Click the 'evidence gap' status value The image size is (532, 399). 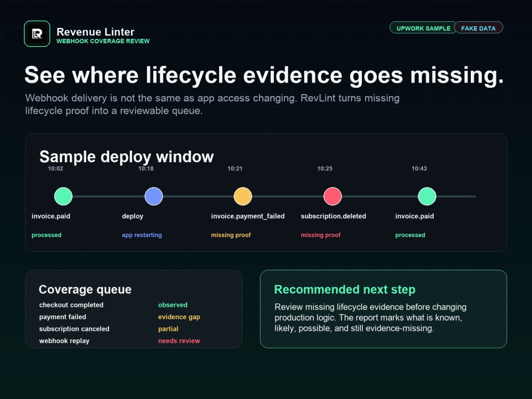[x=179, y=317]
